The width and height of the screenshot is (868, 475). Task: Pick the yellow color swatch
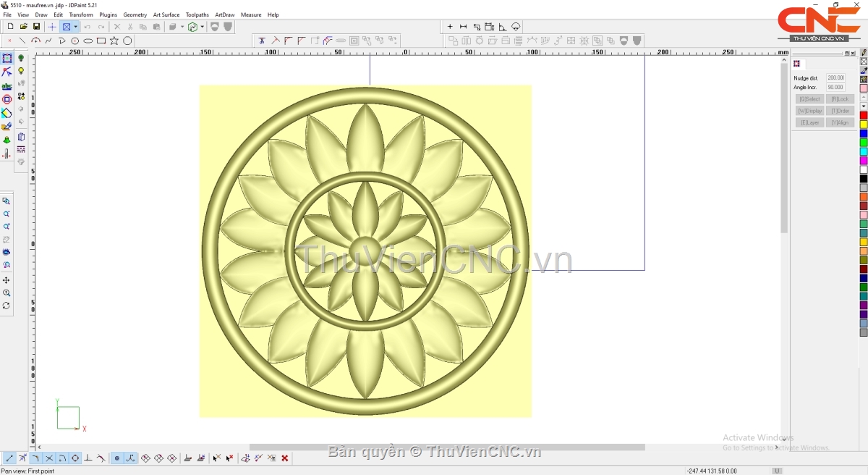pyautogui.click(x=864, y=125)
